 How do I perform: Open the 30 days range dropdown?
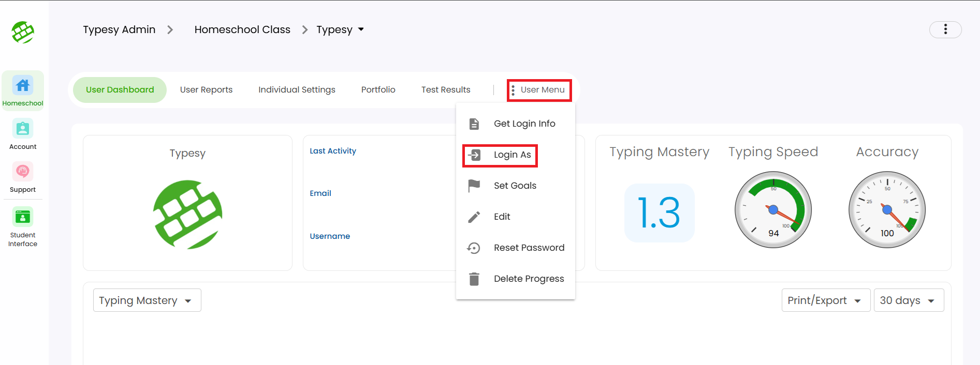pos(909,300)
